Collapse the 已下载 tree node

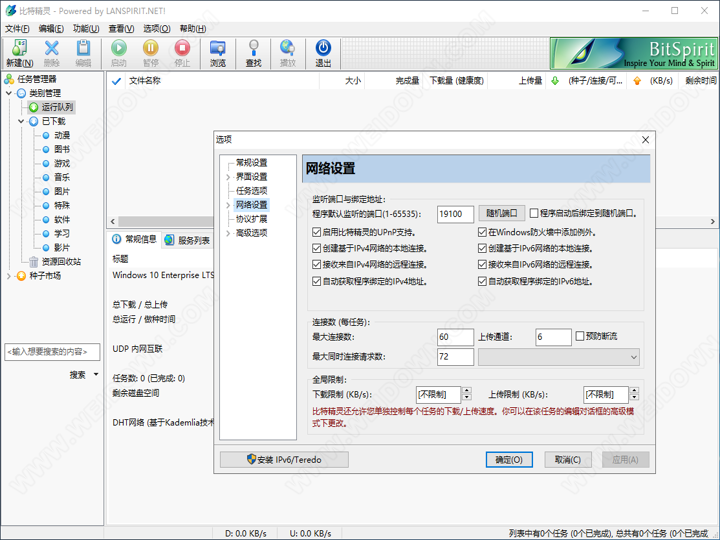[21, 121]
